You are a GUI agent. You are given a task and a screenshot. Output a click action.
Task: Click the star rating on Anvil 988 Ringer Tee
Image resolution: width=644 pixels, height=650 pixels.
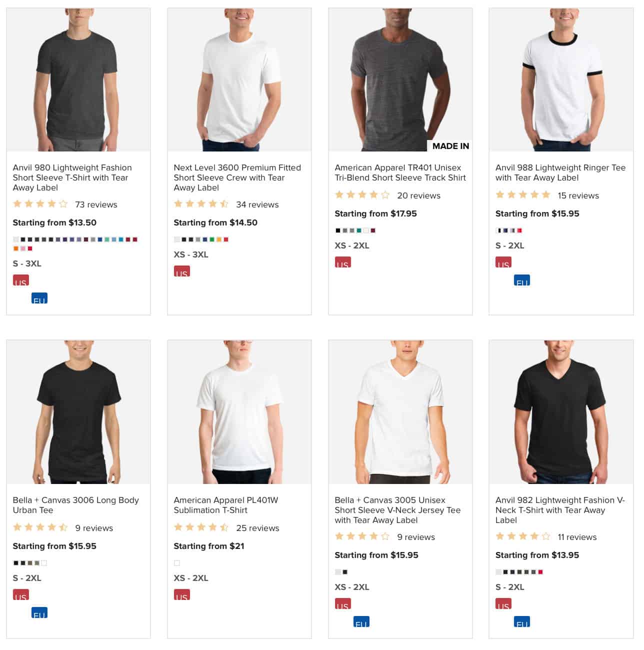(523, 195)
